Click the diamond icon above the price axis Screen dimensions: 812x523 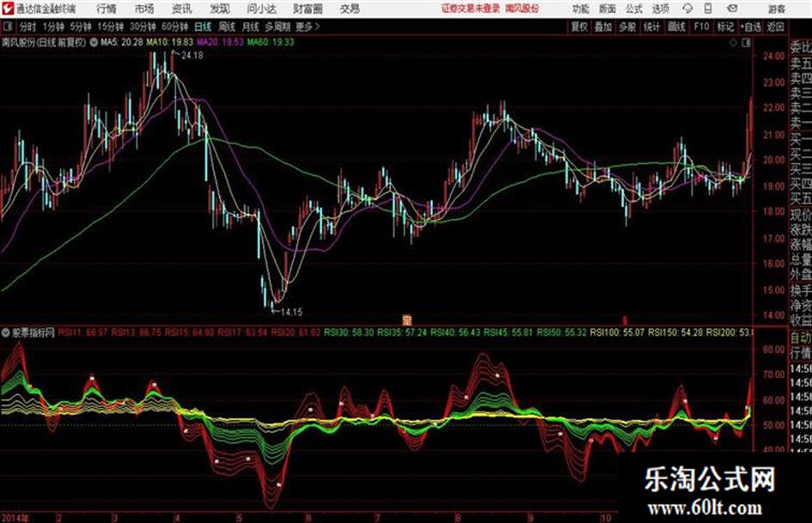click(733, 43)
